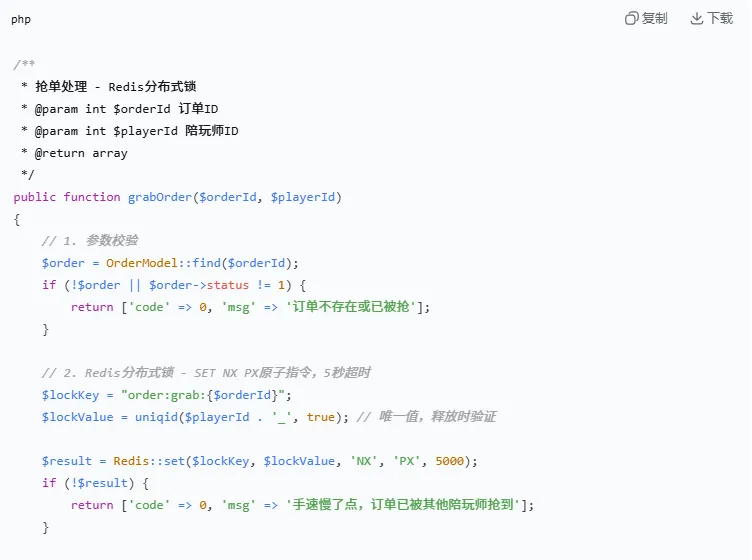The height and width of the screenshot is (560, 752).
Task: Click the 'NX' string argument
Action: (364, 461)
